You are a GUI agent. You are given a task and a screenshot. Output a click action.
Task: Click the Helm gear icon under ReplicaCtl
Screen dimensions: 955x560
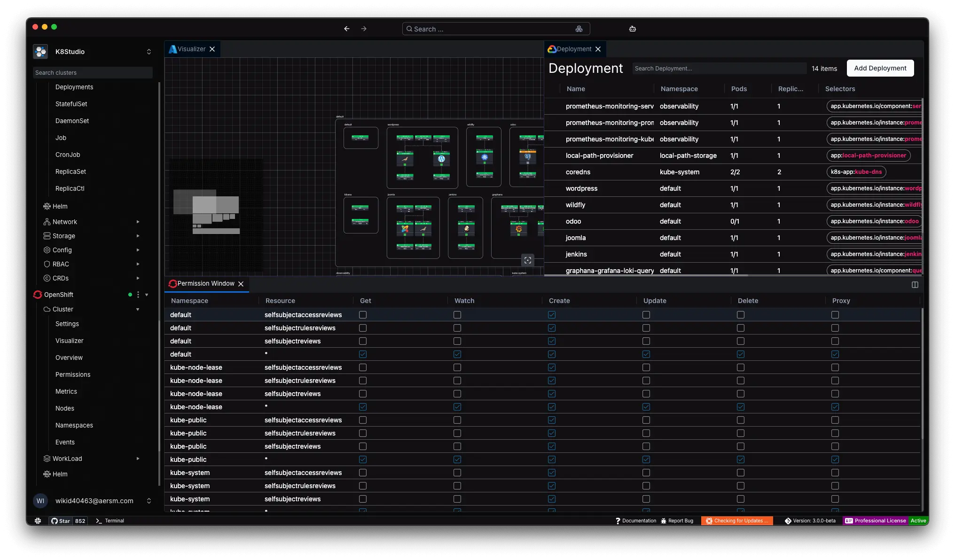pyautogui.click(x=47, y=206)
